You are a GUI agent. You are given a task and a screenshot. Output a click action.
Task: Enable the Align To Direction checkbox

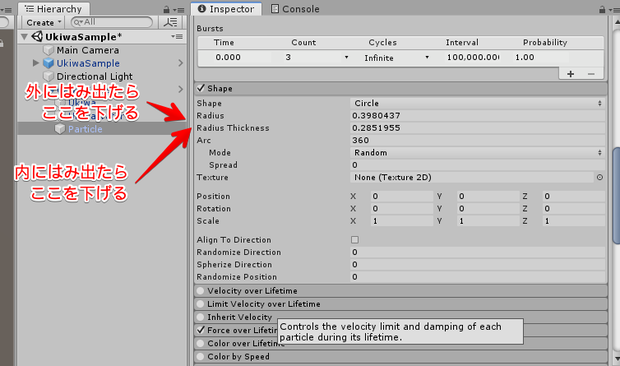(355, 240)
